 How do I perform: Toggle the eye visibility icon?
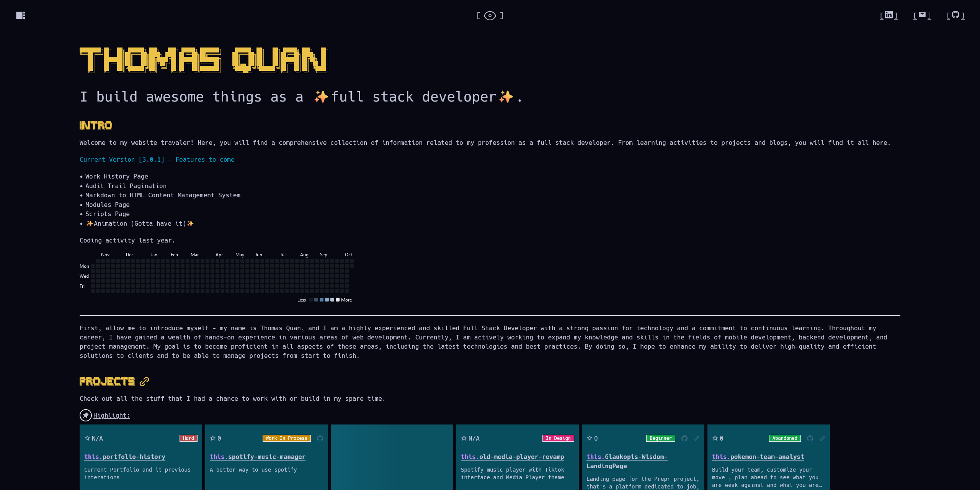pos(490,16)
